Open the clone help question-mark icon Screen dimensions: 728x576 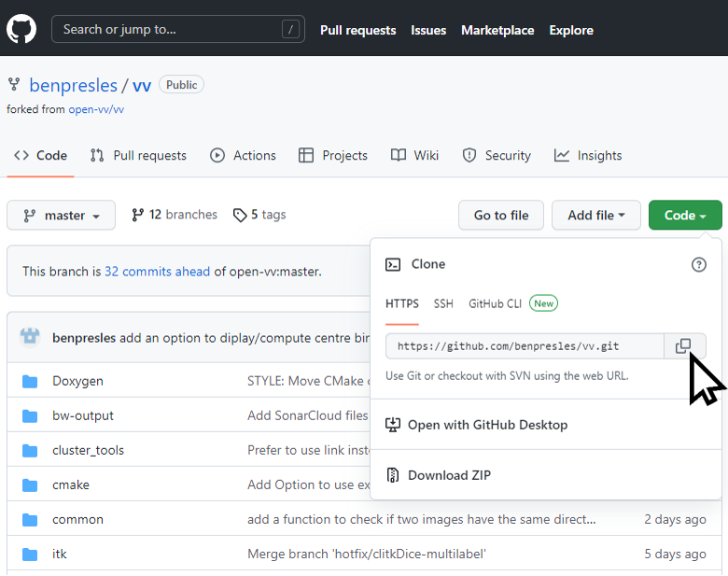coord(699,265)
